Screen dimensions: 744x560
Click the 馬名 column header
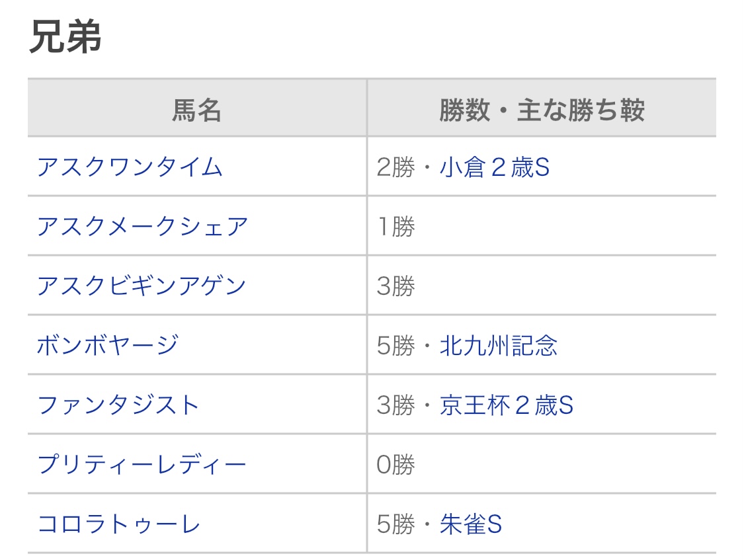(196, 110)
